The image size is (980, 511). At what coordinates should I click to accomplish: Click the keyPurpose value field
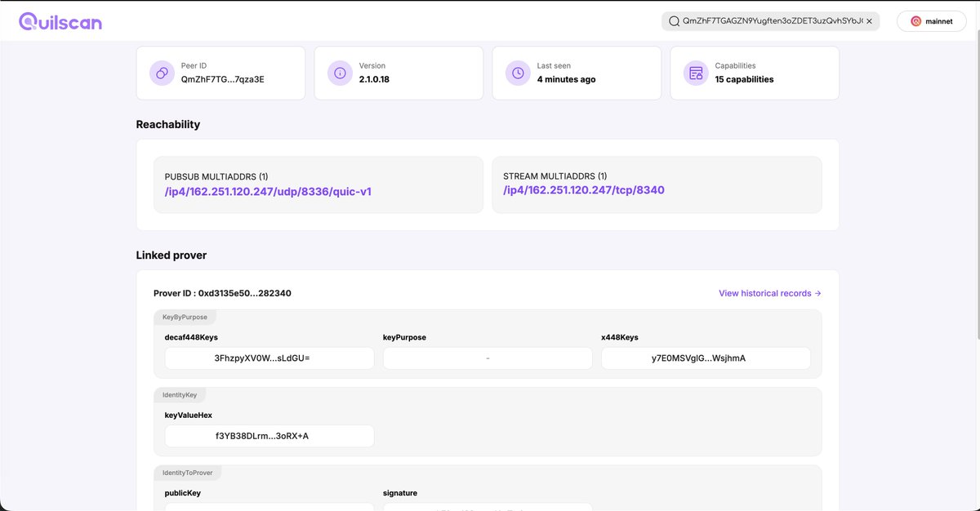pos(488,358)
